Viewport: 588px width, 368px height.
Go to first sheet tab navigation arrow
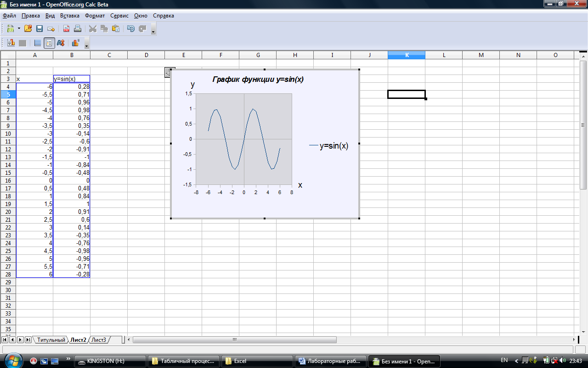(x=5, y=340)
